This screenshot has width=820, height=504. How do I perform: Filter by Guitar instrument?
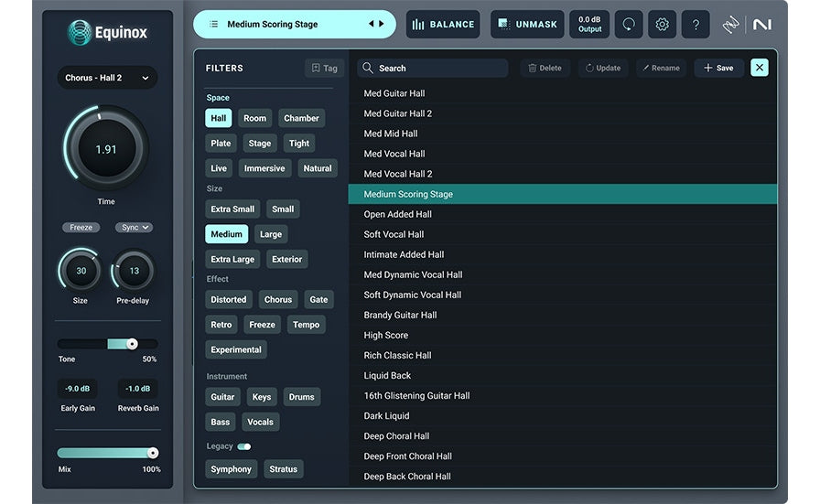[222, 397]
